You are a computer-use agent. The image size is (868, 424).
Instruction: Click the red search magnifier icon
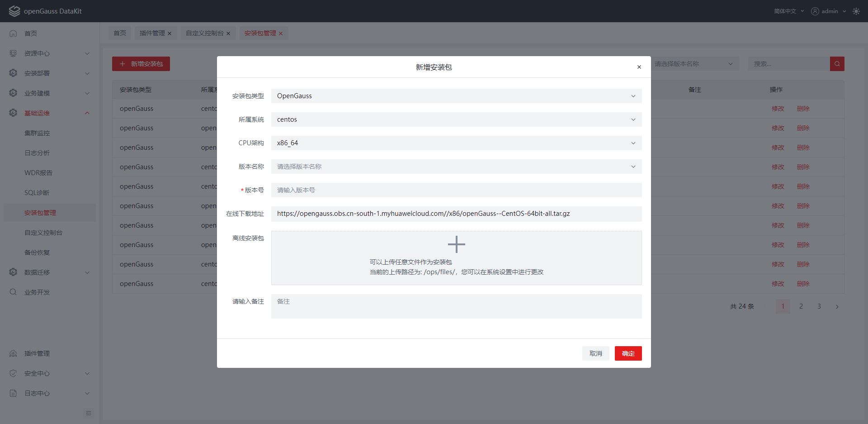pos(837,64)
